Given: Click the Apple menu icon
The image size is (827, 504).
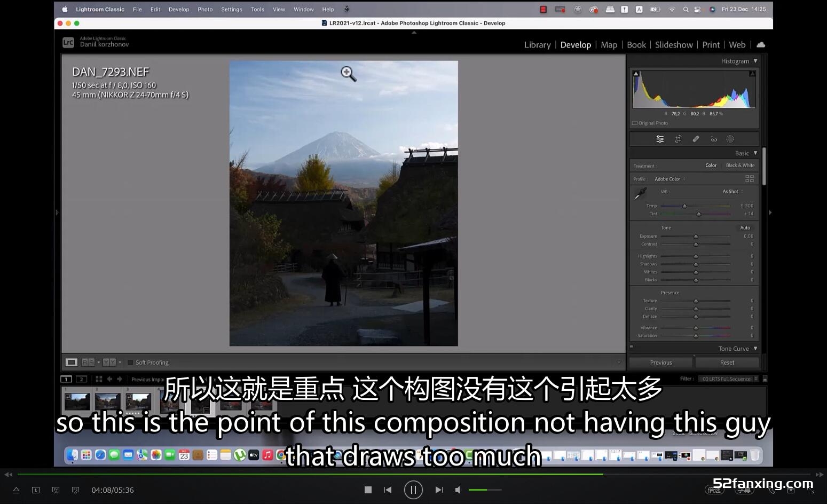Looking at the screenshot, I should 65,9.
